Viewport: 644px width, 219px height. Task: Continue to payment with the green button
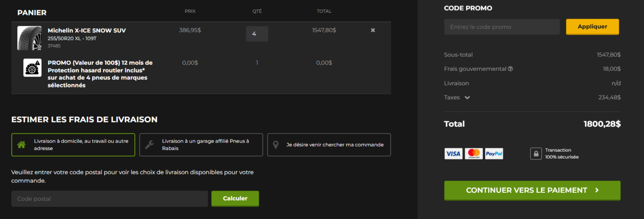click(x=532, y=190)
